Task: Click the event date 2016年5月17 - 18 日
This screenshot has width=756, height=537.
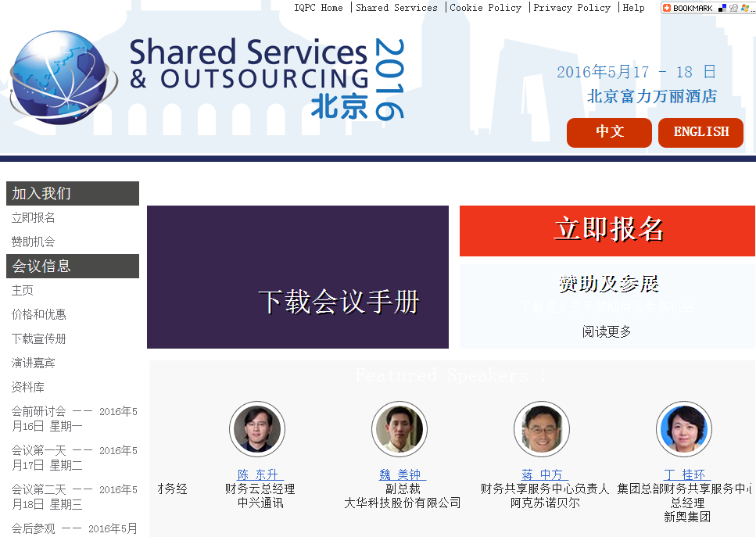Action: coord(636,72)
